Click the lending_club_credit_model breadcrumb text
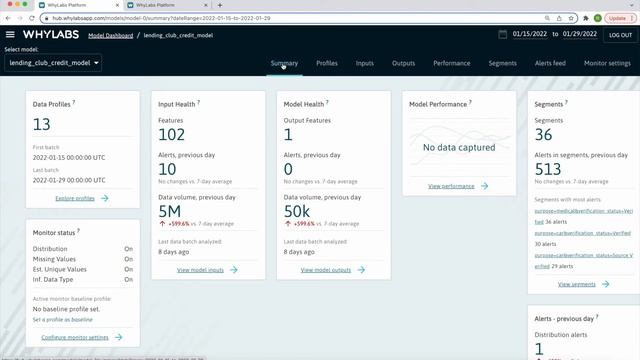The width and height of the screenshot is (640, 360). [178, 36]
